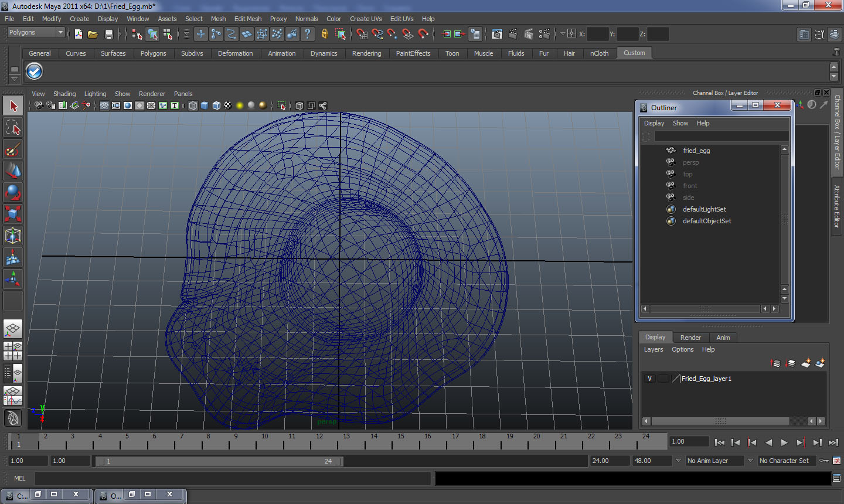The width and height of the screenshot is (844, 504).
Task: Open the Render Settings icon
Action: pyautogui.click(x=544, y=34)
